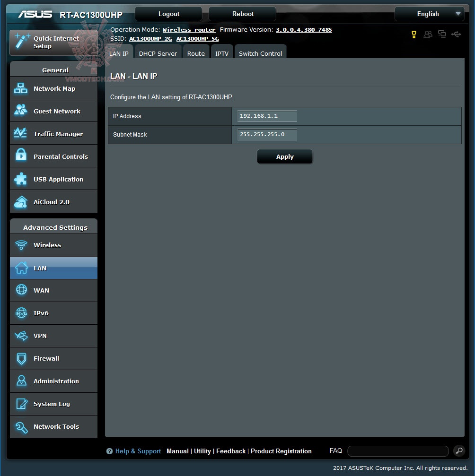Click the Help & Support text
475x476 pixels.
pos(138,451)
